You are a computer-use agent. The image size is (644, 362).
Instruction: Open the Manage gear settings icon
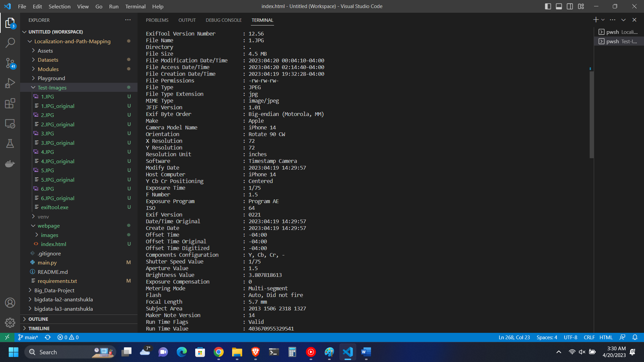point(10,322)
